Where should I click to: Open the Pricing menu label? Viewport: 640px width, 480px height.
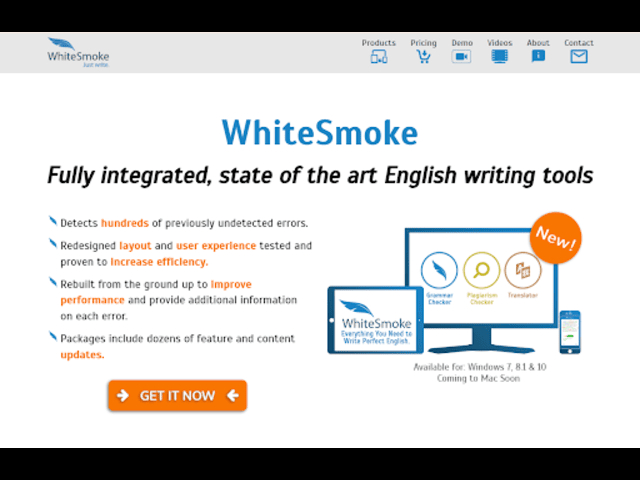click(423, 43)
